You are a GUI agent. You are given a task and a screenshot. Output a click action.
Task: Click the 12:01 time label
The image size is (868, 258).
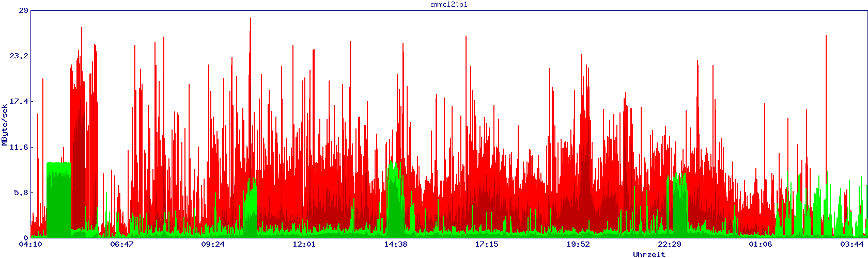click(x=304, y=244)
